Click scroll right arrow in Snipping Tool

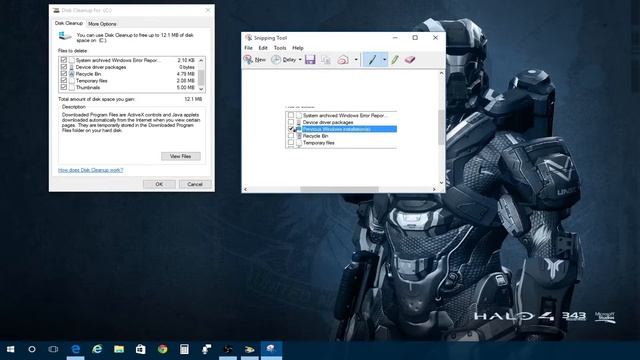434,189
